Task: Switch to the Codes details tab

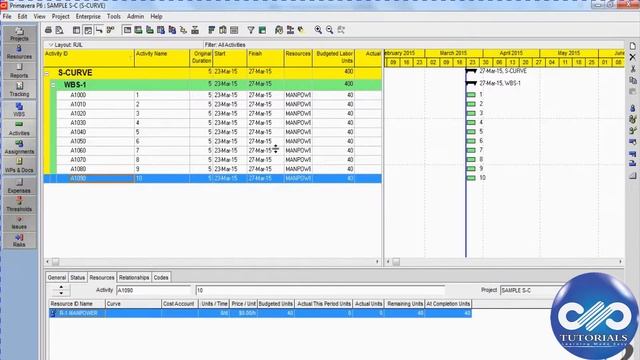Action: click(161, 278)
